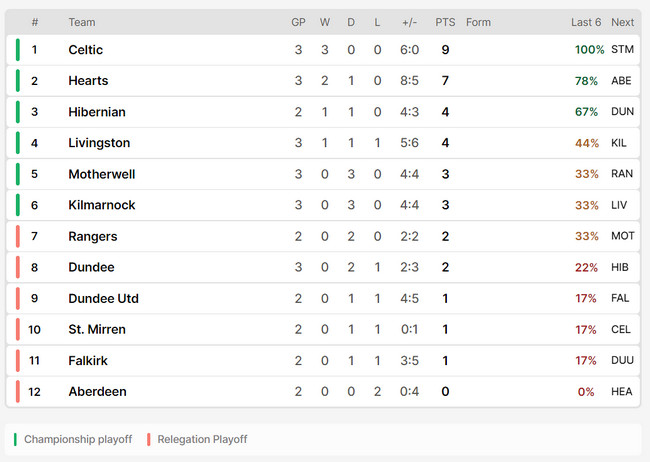Click Celtic's next opponent STM
650x462 pixels.
tap(622, 49)
